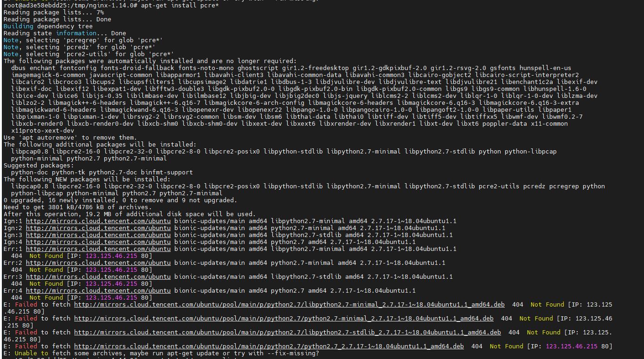
Task: Open the mirror URL on the Err:4 line
Action: (98, 291)
